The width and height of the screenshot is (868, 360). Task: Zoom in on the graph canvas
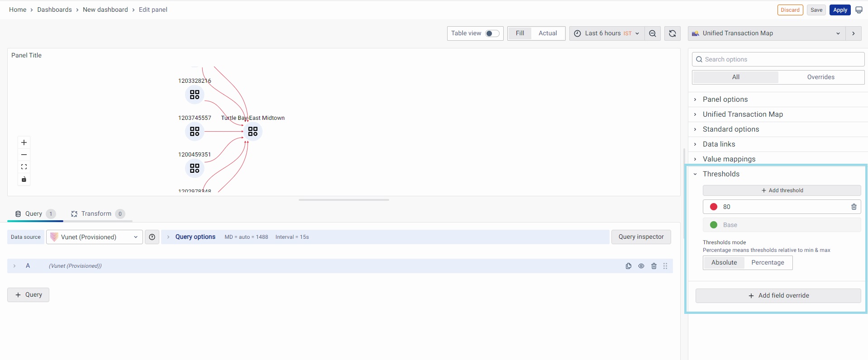point(24,142)
